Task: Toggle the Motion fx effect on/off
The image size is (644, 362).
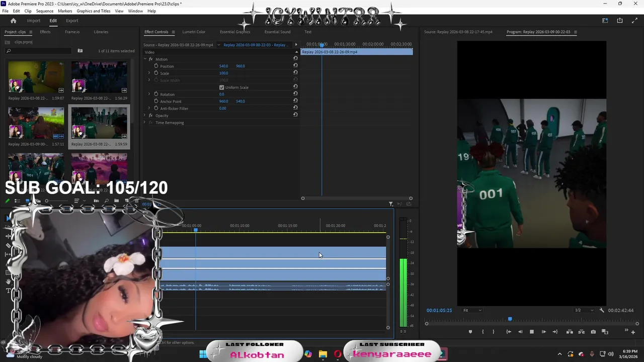Action: click(150, 59)
